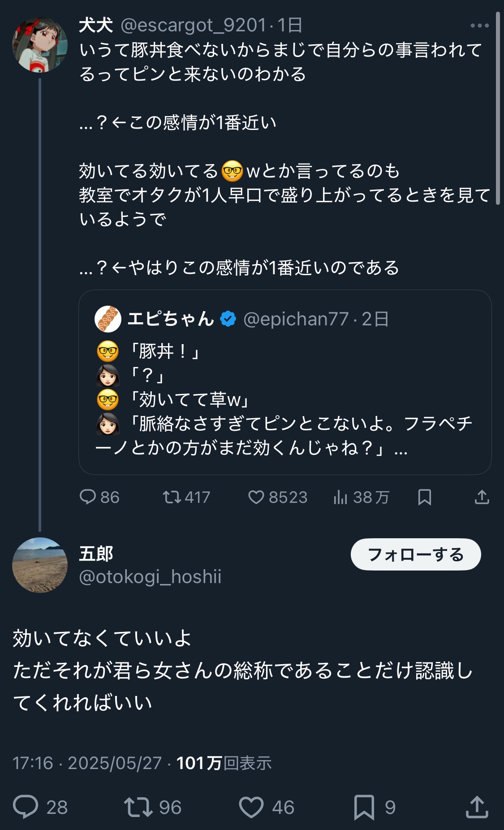This screenshot has width=504, height=830.
Task: Bookmark 犬犬's post
Action: pyautogui.click(x=424, y=497)
